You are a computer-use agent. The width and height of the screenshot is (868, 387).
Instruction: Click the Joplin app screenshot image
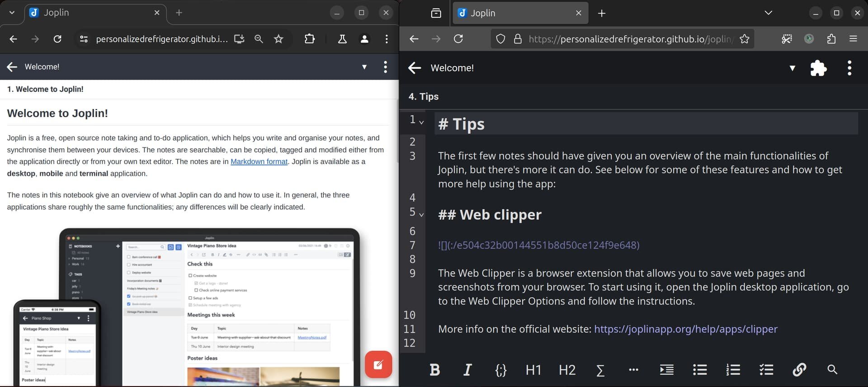(187, 307)
